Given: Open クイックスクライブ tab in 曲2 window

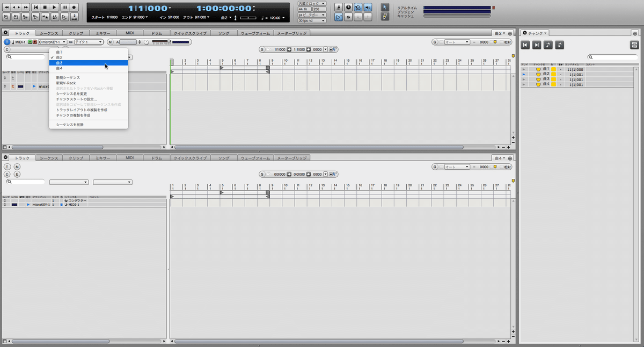Looking at the screenshot, I should [190, 33].
